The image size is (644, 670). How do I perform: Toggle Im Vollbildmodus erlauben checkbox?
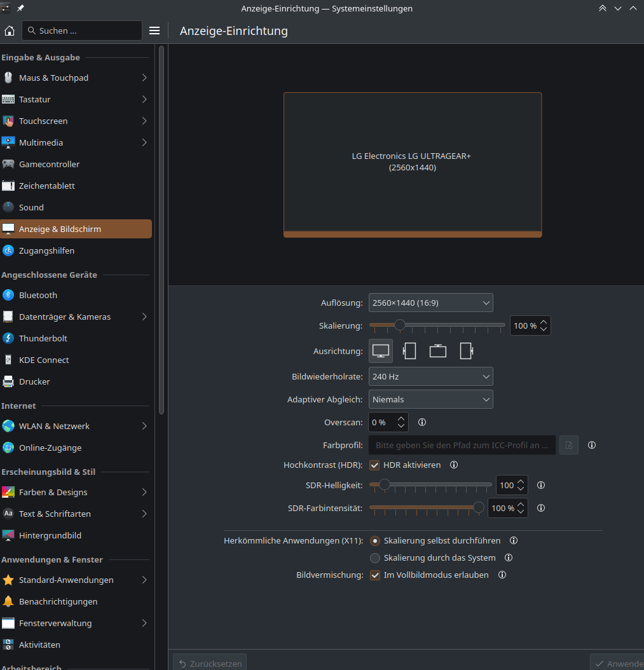point(375,575)
